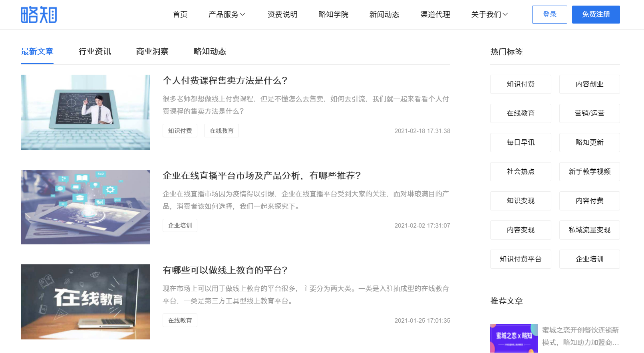Open the teacher-on-tablet article thumbnail
Viewport: 644px width, 353px height.
coord(85,112)
